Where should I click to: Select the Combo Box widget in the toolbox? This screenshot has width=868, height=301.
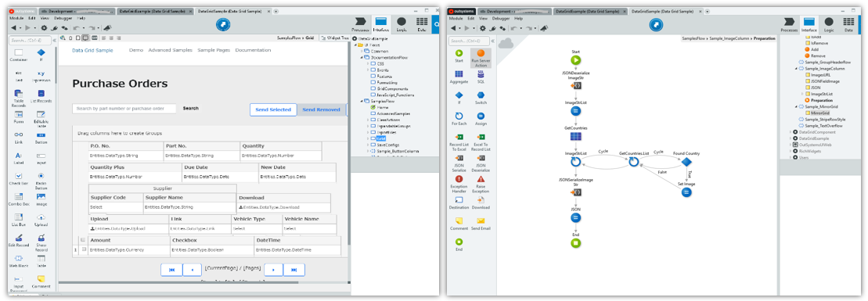19,199
